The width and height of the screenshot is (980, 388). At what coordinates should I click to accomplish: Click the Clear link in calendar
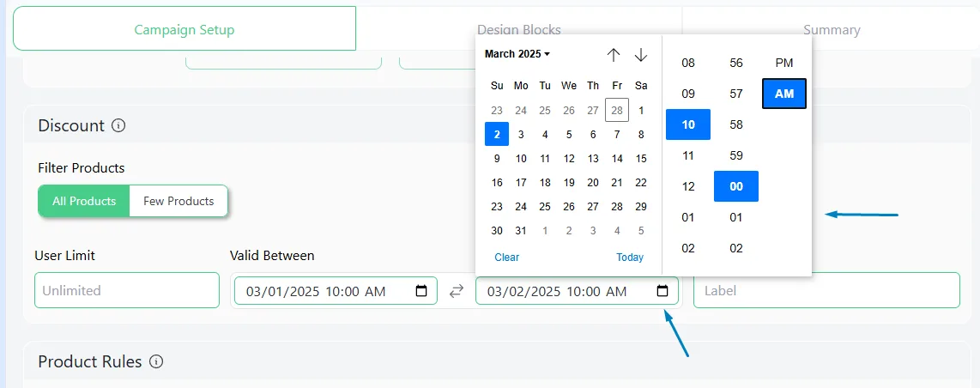tap(507, 257)
